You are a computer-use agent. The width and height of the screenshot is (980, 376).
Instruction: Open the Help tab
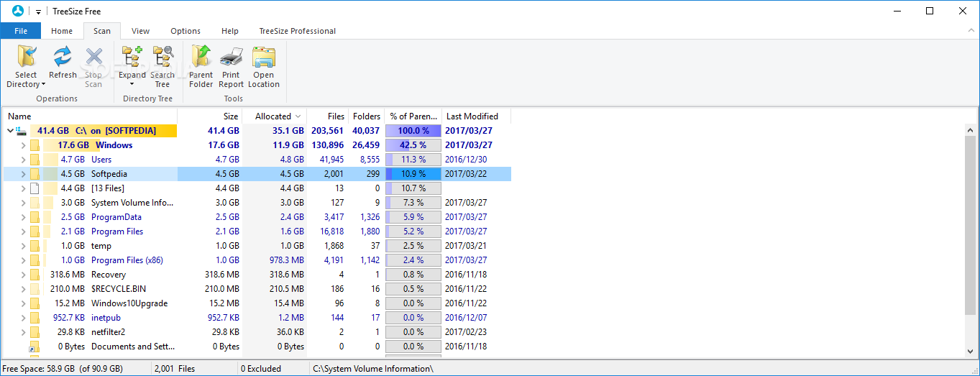(230, 31)
